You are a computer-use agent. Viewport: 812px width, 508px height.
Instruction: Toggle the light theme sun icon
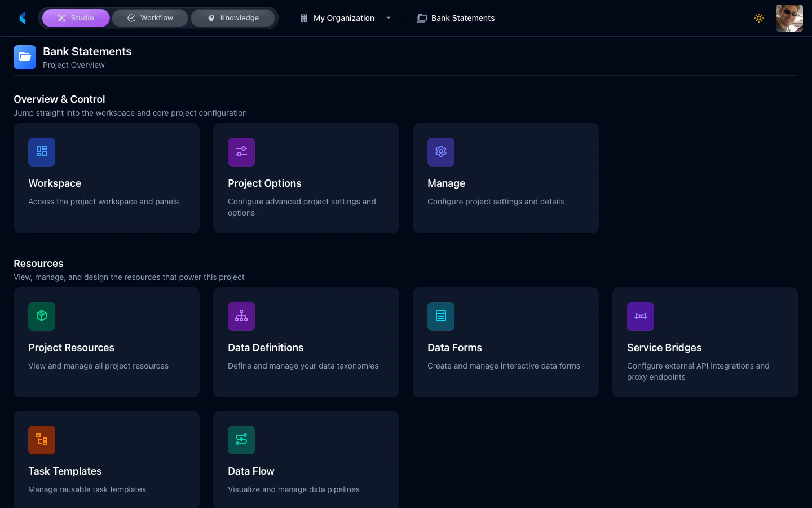click(759, 18)
